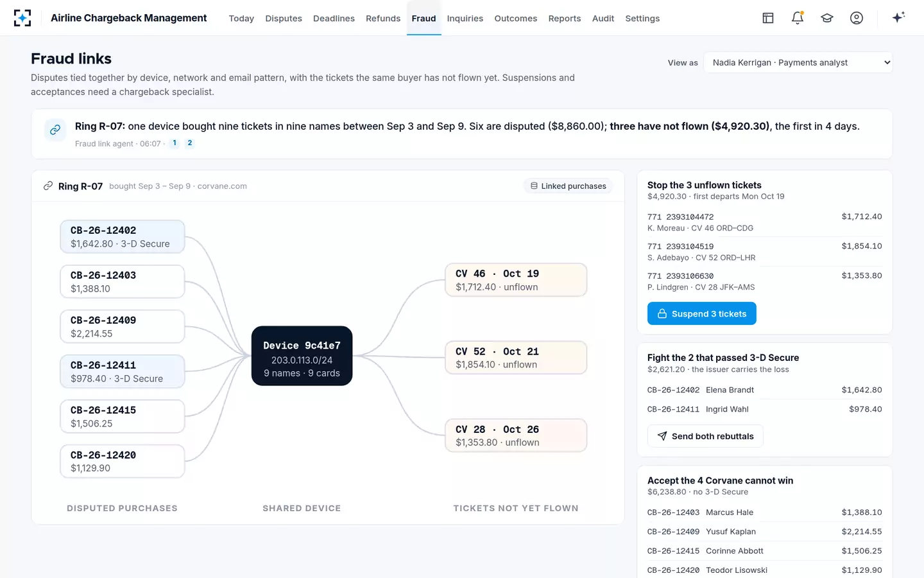Click the Ingrid Wahl rebuttal row
Viewport: 924px width, 578px height.
765,409
